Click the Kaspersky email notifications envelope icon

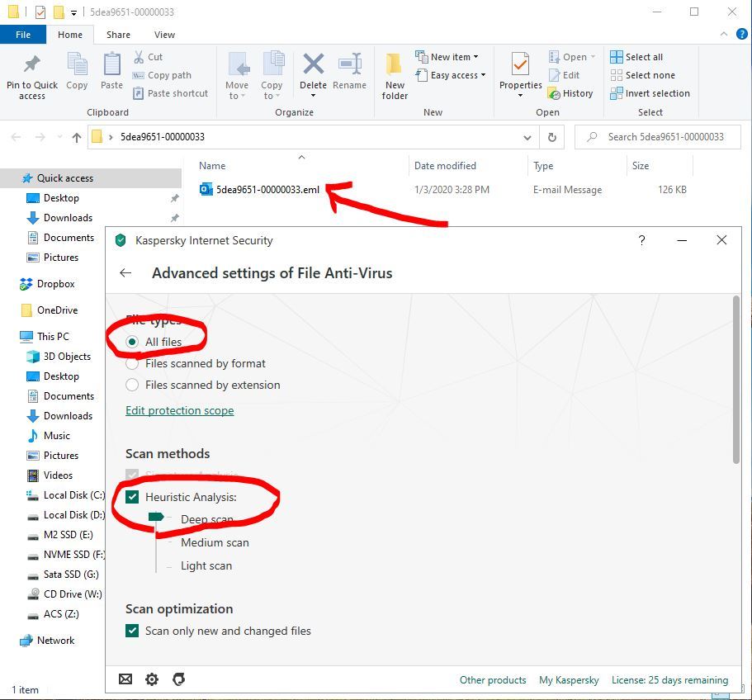(x=125, y=679)
